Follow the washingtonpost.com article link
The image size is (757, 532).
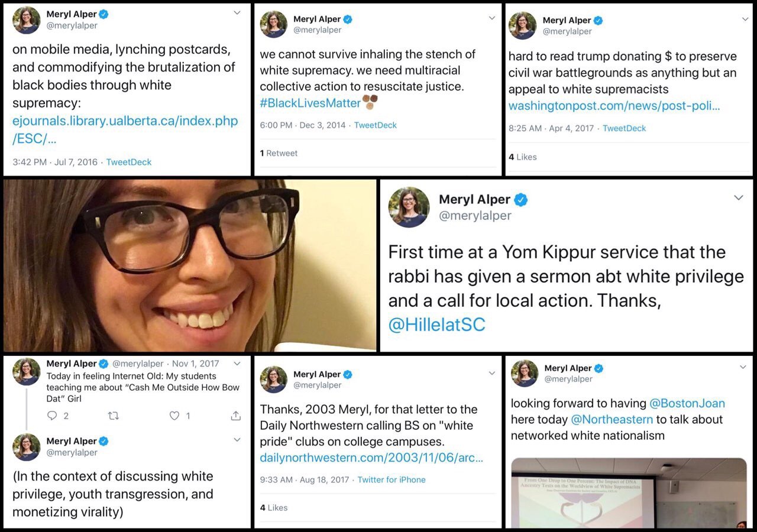614,106
